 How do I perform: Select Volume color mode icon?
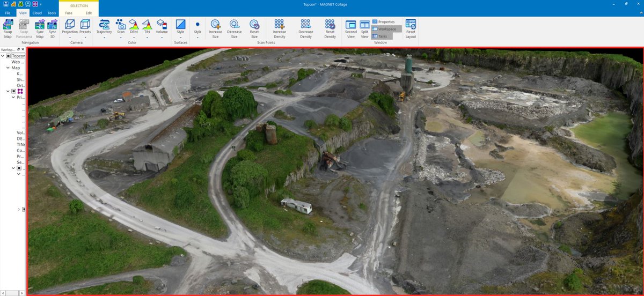point(162,24)
